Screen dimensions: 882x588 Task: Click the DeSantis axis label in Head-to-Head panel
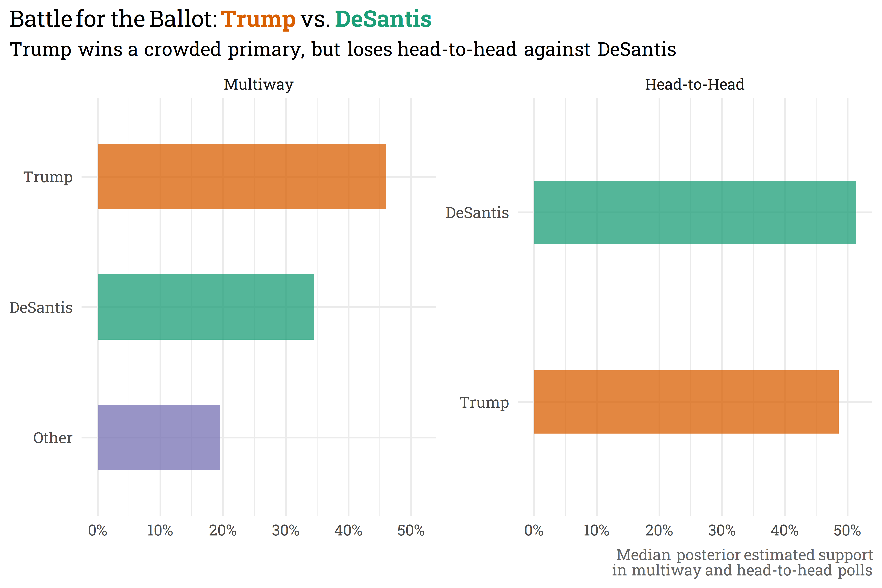pyautogui.click(x=477, y=213)
